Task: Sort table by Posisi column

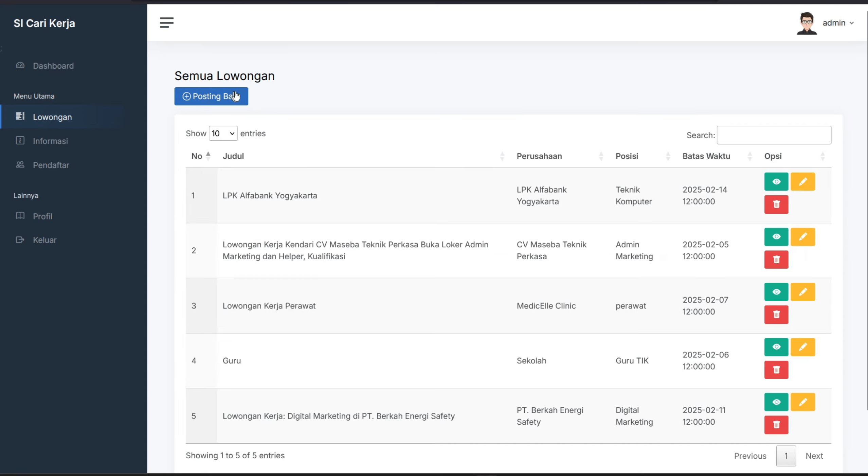Action: point(643,156)
